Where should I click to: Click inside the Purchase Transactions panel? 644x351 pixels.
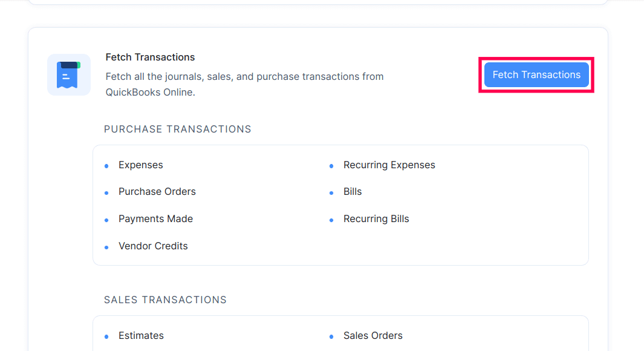coord(340,205)
